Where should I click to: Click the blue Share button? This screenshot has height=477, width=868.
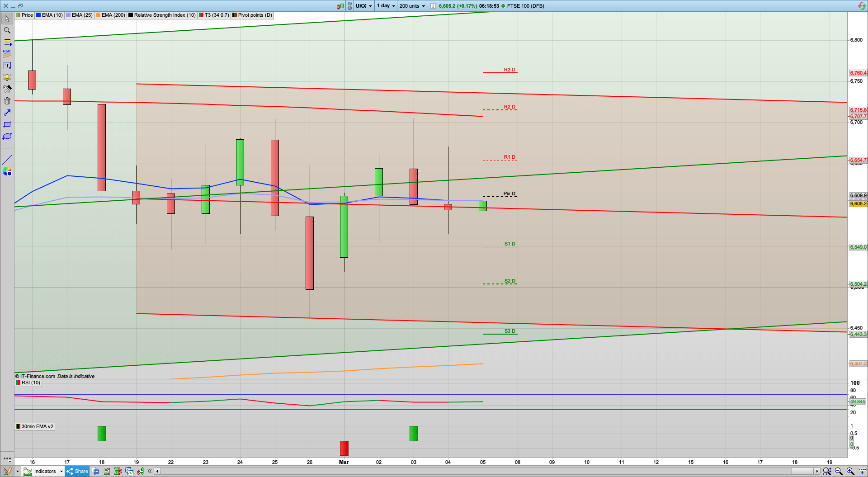click(77, 471)
